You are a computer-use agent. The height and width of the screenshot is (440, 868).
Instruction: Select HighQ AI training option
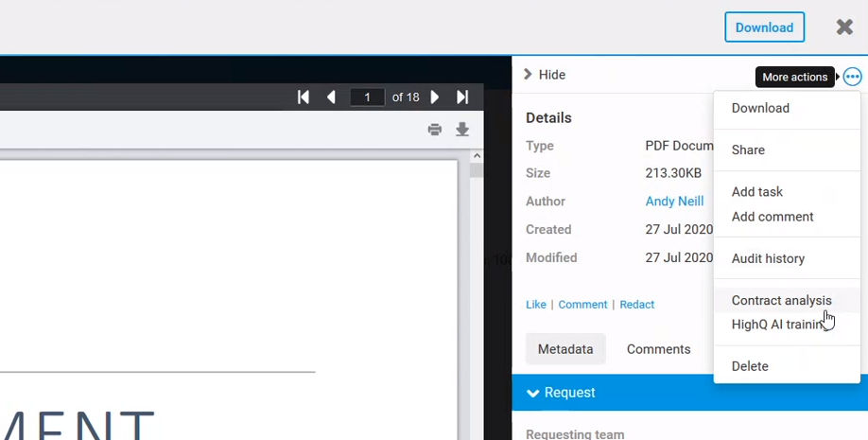coord(778,325)
